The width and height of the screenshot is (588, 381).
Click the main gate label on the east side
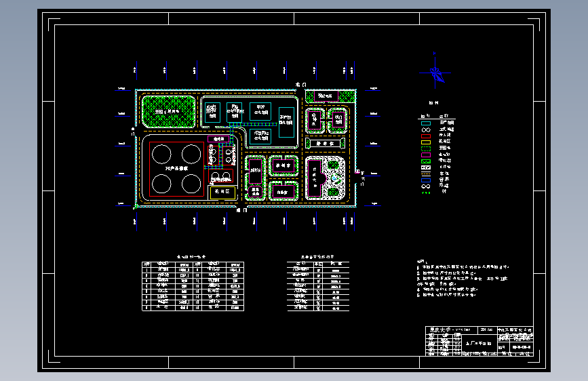[x=363, y=179]
